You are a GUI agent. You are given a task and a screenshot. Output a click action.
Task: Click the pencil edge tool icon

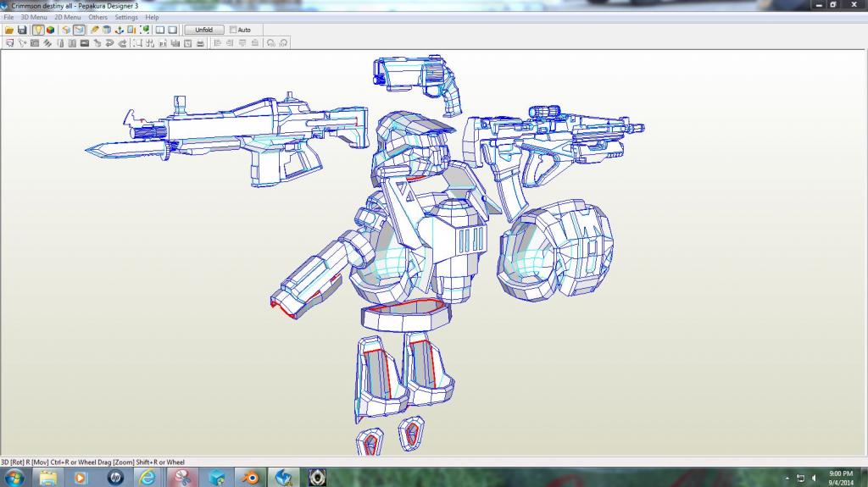(x=95, y=30)
